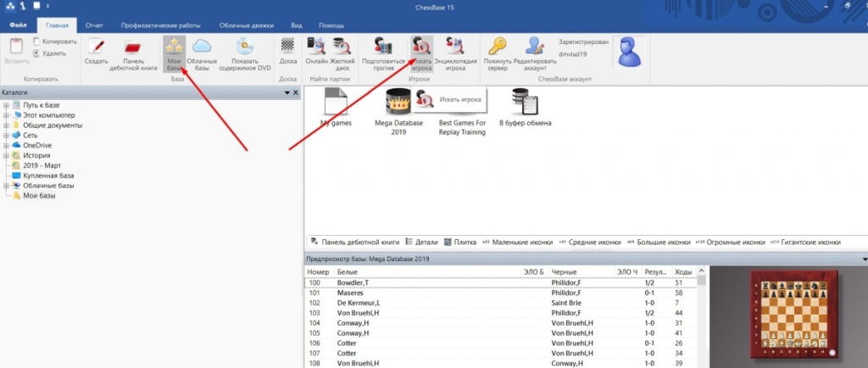Screen dimensions: 868x368
Task: Open the Каталоги panel dropdown arrow
Action: click(x=287, y=93)
